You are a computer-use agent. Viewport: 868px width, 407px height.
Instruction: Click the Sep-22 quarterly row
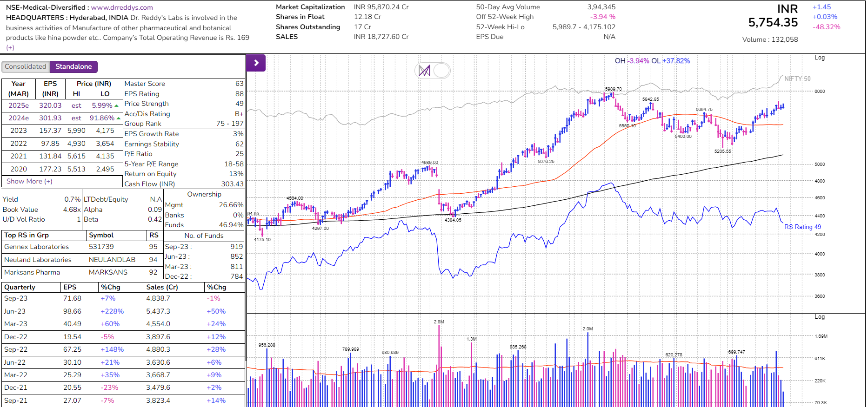coord(123,349)
